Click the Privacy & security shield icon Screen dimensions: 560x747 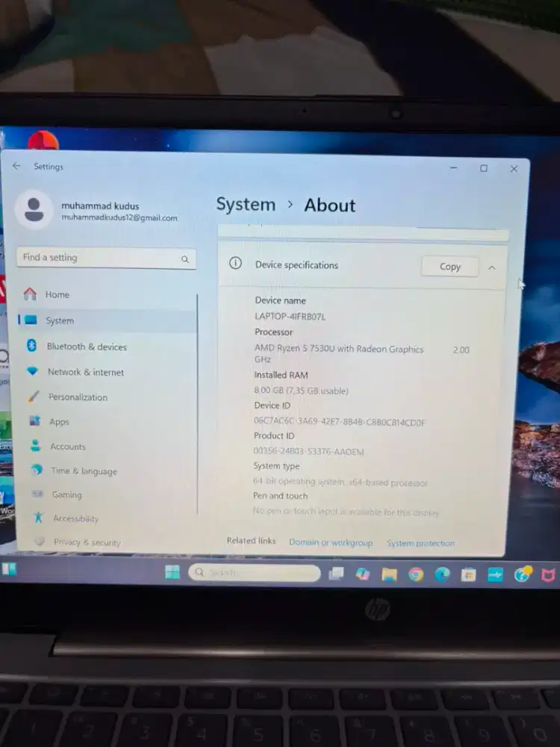point(40,541)
